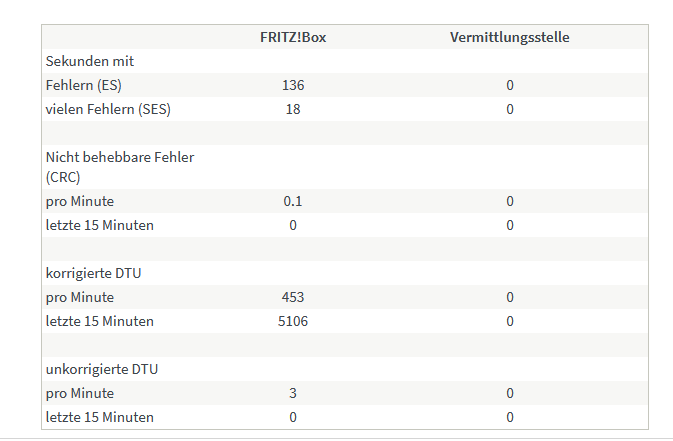Screen dimensions: 673x441
Task: Click Vermittlungsstelle value for Fehlern (ES)
Action: (x=509, y=85)
